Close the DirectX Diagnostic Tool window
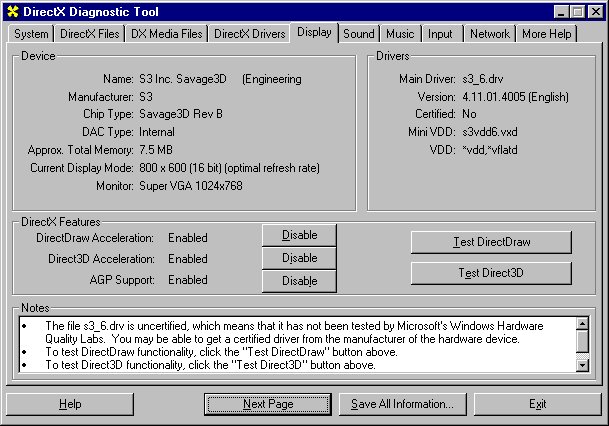Screen dimensions: 609x426 595,12
